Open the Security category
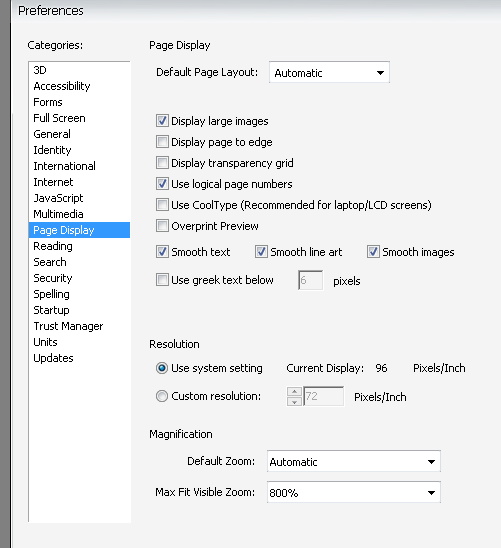Image resolution: width=501 pixels, height=548 pixels. pos(53,278)
